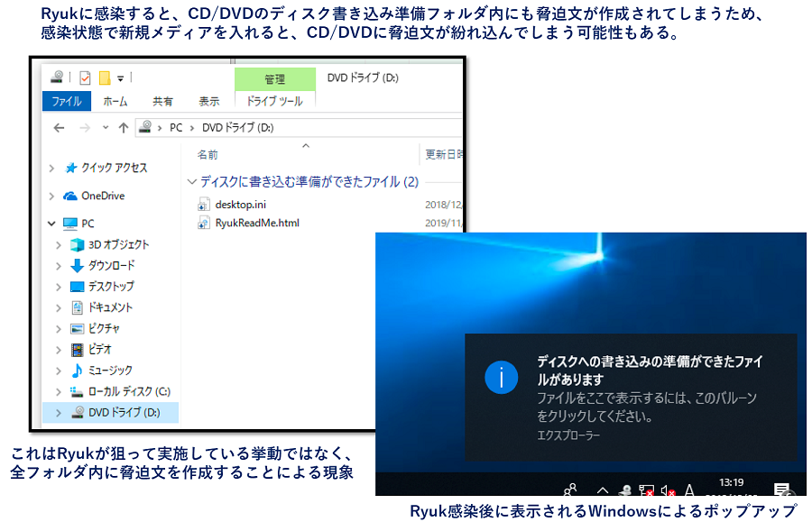The image size is (812, 531).
Task: Open Action Center from the taskbar corner
Action: coord(781,490)
